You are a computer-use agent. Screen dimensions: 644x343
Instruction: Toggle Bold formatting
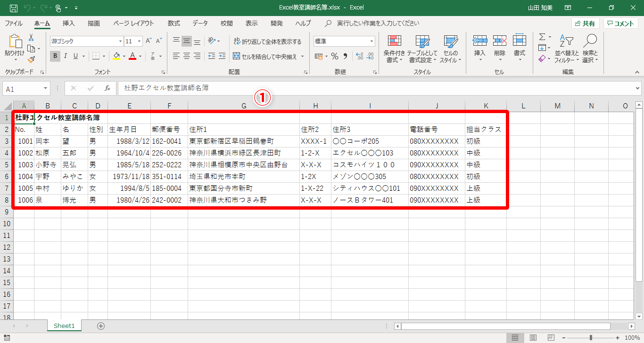tap(55, 56)
